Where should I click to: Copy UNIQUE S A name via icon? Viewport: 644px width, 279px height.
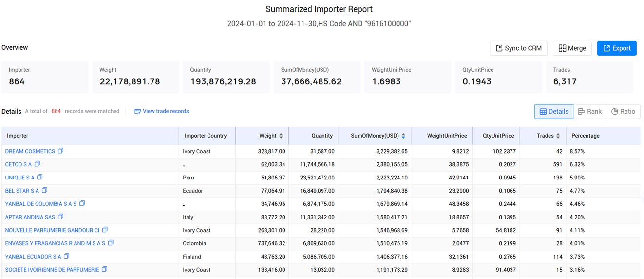(40, 178)
